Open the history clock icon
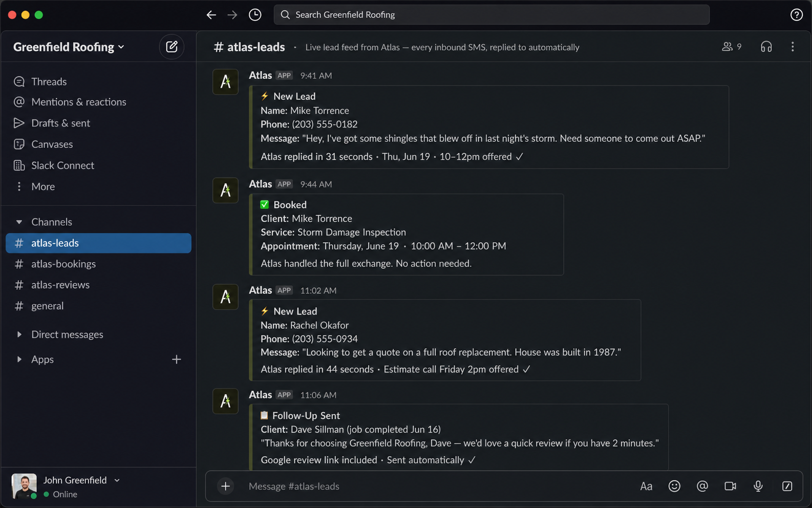 (x=255, y=15)
